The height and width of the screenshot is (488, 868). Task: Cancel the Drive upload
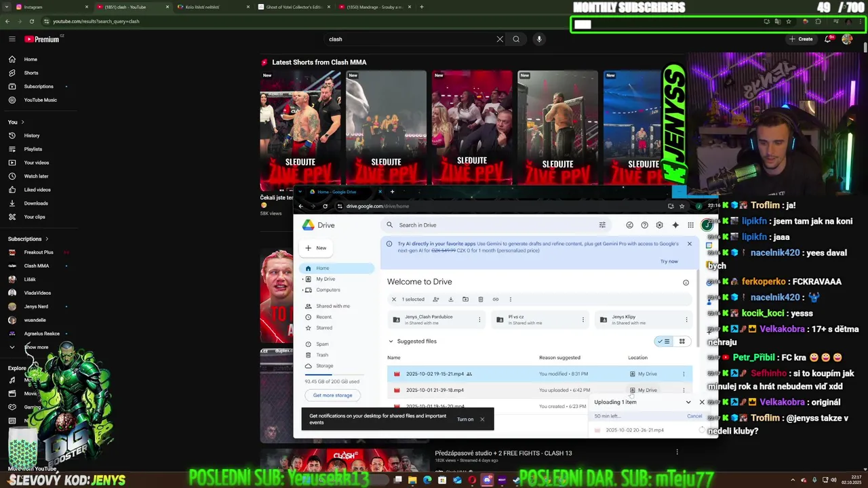694,416
